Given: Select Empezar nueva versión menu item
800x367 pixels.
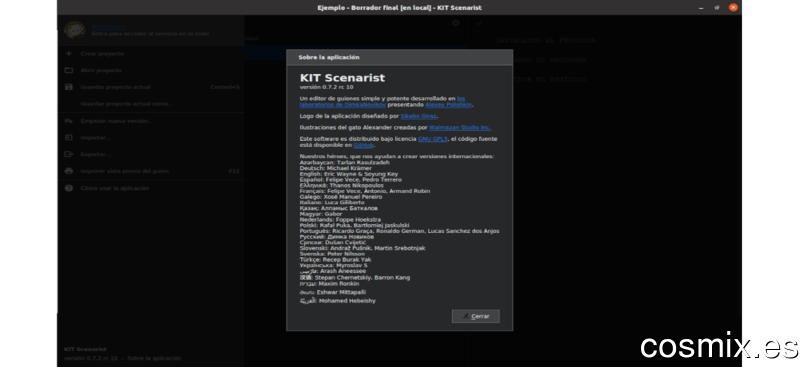Looking at the screenshot, I should [116, 121].
